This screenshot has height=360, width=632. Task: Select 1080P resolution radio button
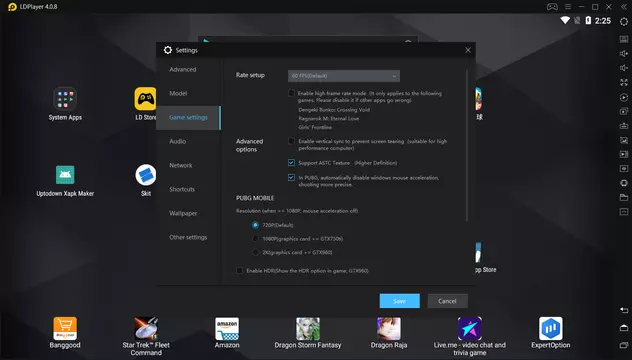click(x=255, y=239)
